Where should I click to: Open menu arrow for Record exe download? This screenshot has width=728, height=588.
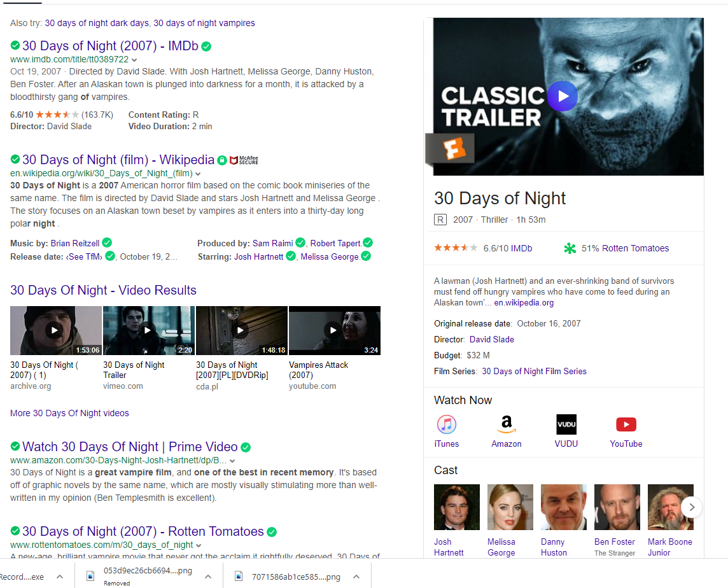60,577
